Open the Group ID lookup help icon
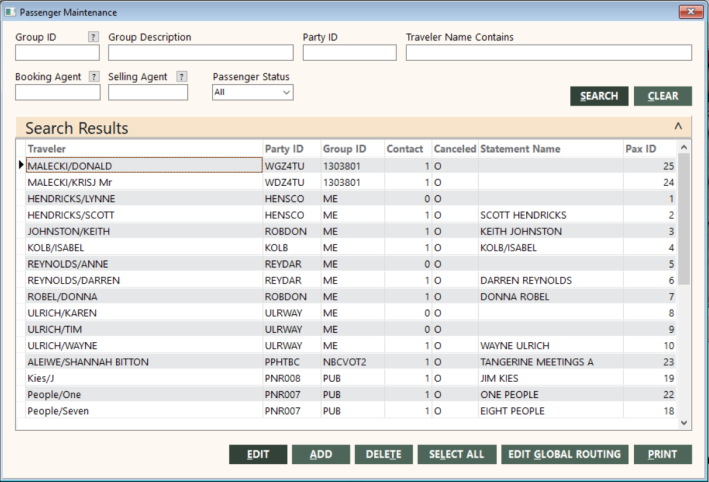Image resolution: width=709 pixels, height=482 pixels. [x=93, y=37]
